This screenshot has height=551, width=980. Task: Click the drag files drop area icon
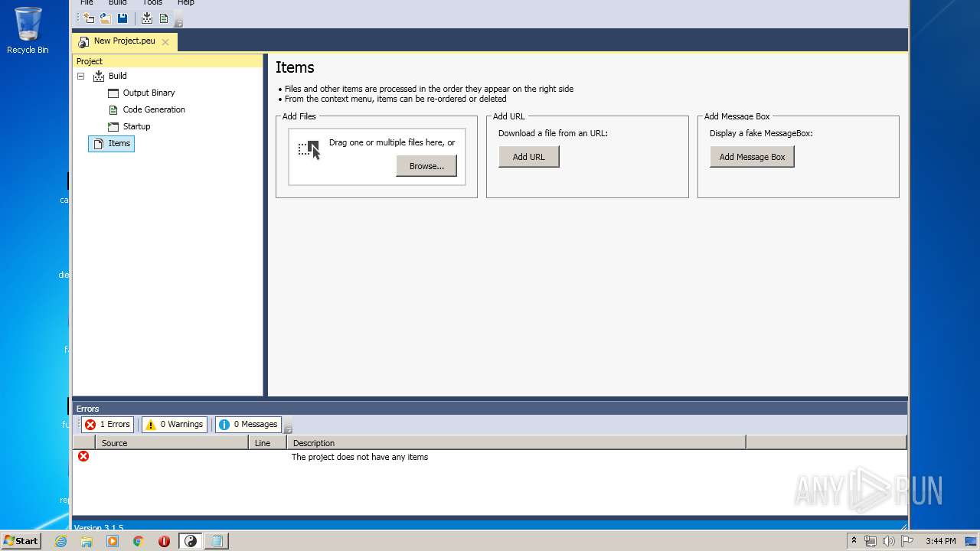pyautogui.click(x=309, y=150)
